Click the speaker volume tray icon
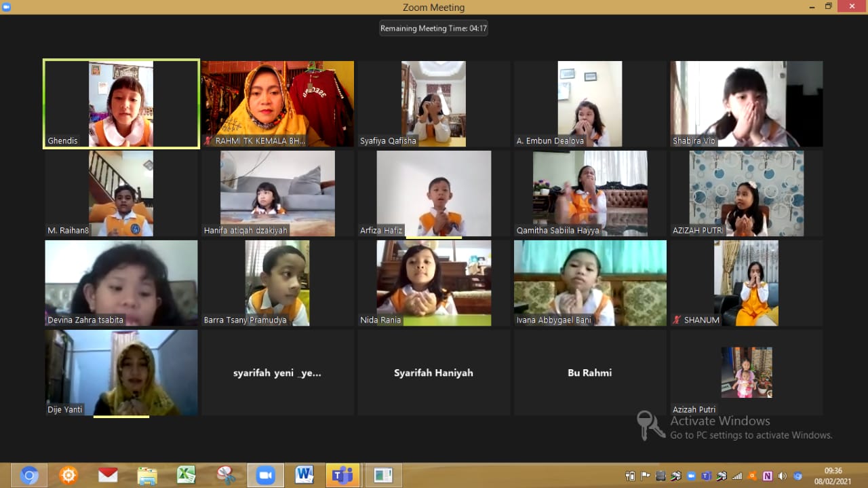This screenshot has height=488, width=868. [x=783, y=476]
